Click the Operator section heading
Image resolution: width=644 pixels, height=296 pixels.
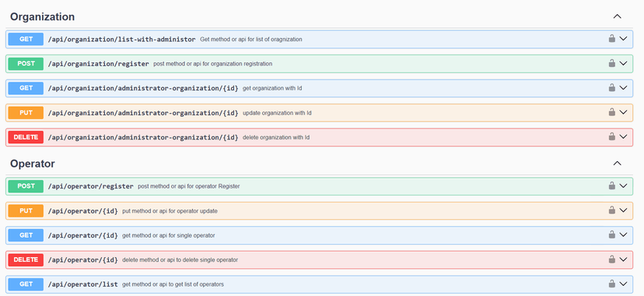click(x=33, y=164)
